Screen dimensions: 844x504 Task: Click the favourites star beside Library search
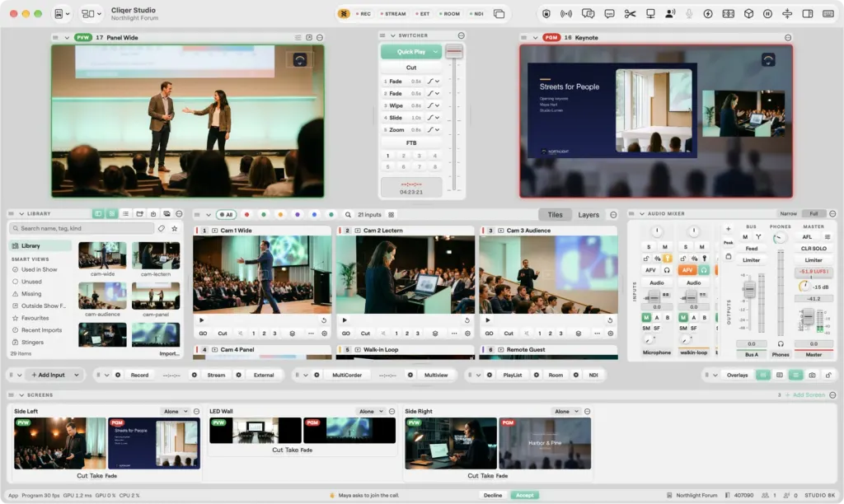(x=175, y=229)
